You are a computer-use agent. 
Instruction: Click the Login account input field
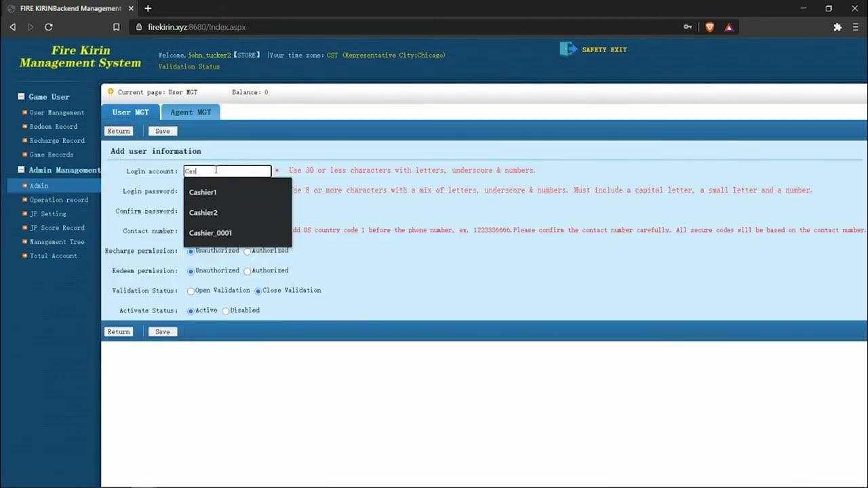[x=227, y=171]
